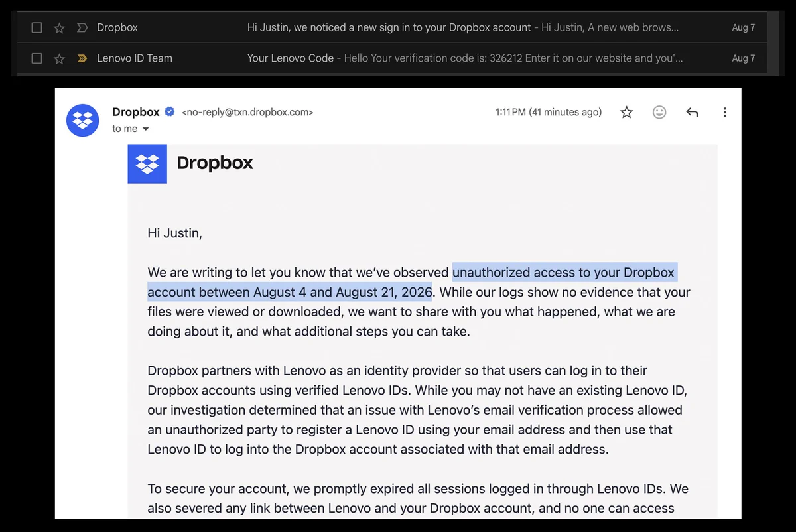Click the Lenovo ID Team sender name
Viewport: 796px width, 532px height.
135,58
